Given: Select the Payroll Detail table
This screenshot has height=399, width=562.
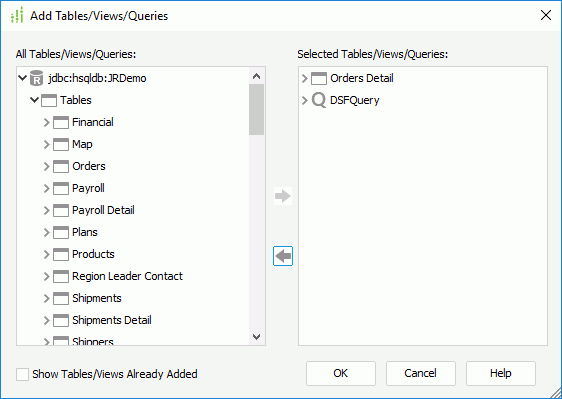Looking at the screenshot, I should (x=103, y=210).
